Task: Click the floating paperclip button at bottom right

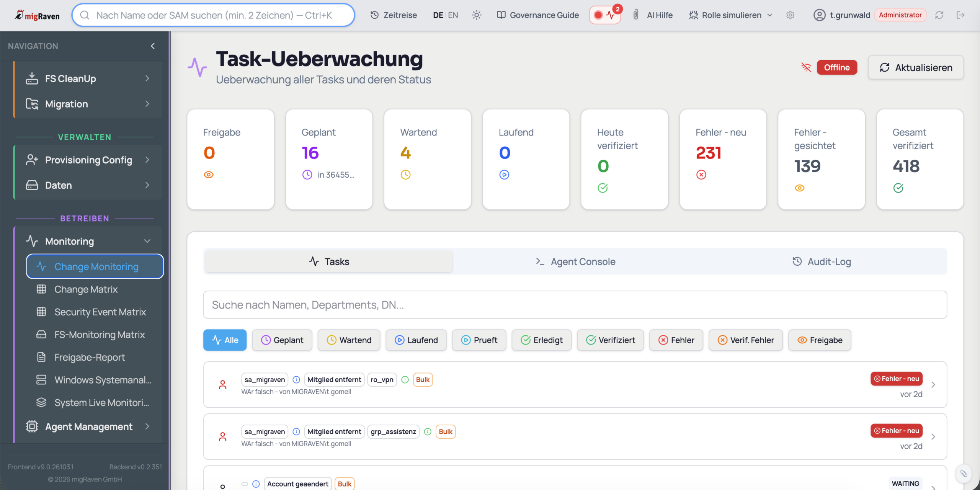Action: point(963,474)
